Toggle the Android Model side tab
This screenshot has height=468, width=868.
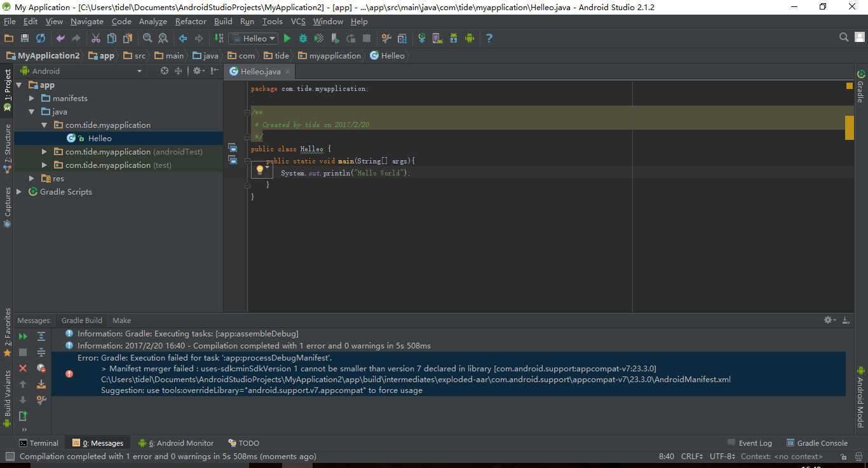[860, 397]
